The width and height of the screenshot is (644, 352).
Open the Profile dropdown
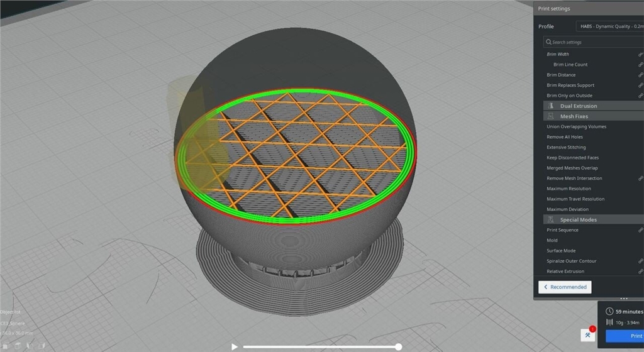pos(609,26)
